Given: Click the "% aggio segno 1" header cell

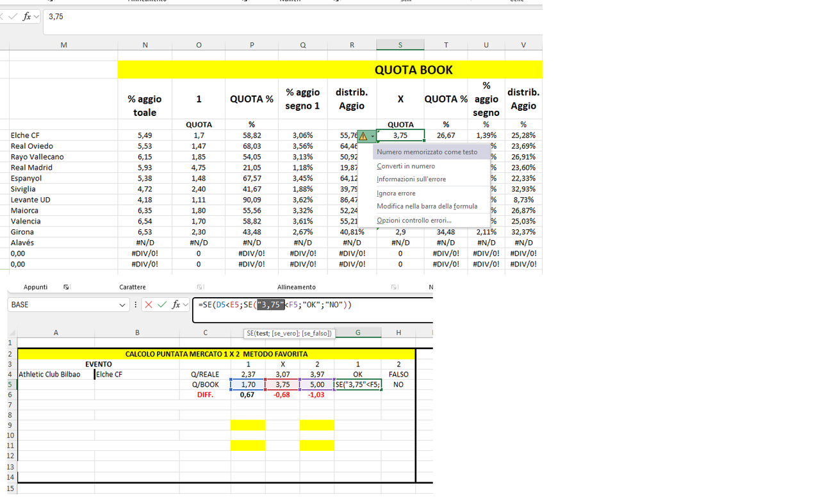Looking at the screenshot, I should [x=302, y=99].
